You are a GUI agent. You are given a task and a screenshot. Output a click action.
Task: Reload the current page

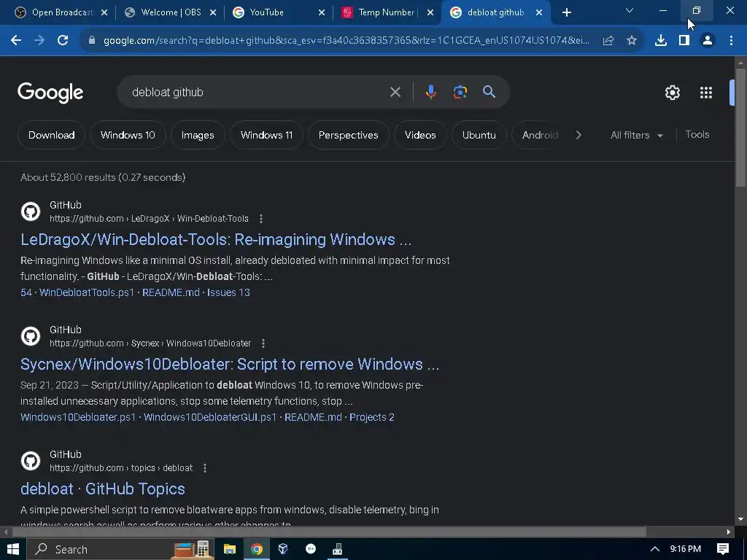point(63,41)
